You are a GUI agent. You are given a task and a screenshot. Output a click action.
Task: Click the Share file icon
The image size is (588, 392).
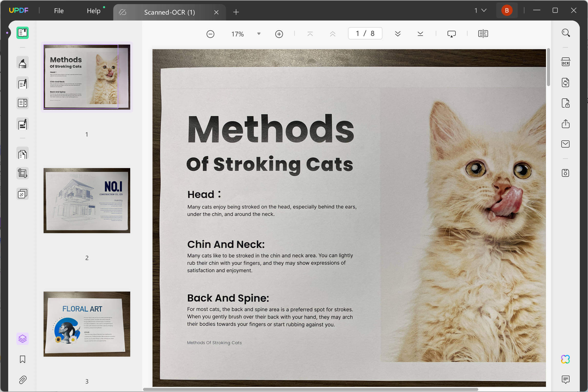pyautogui.click(x=565, y=124)
